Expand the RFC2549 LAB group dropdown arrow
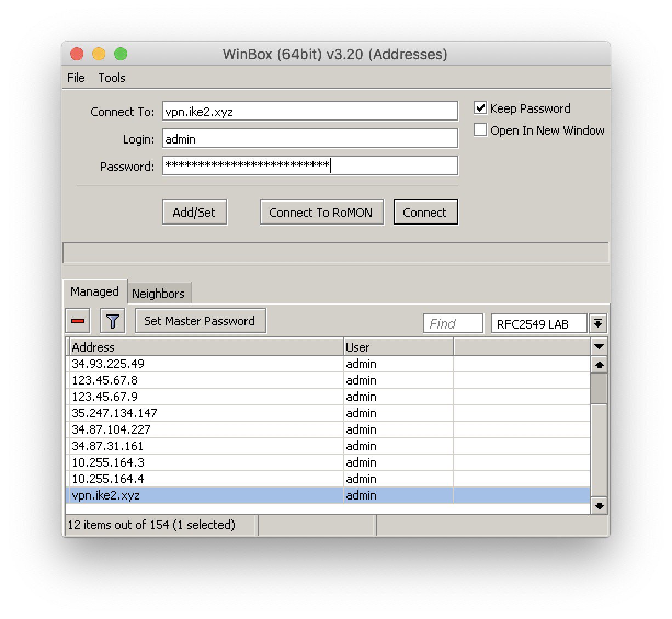The width and height of the screenshot is (672, 619). point(598,324)
